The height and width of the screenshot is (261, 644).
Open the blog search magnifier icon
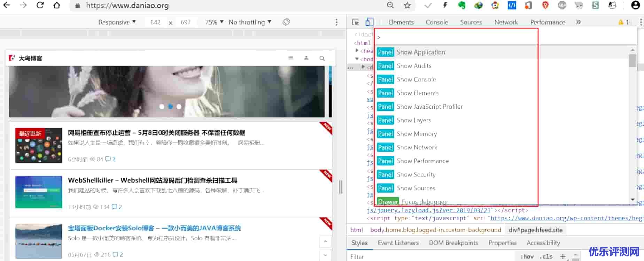[322, 58]
